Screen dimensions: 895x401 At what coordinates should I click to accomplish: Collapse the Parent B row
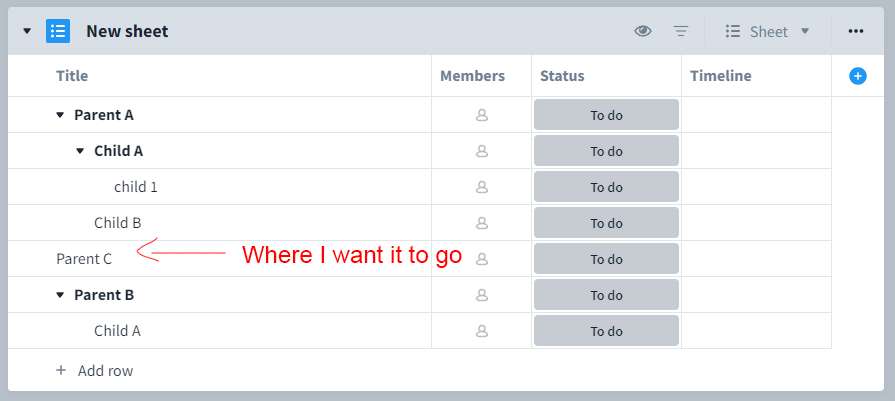(x=60, y=295)
